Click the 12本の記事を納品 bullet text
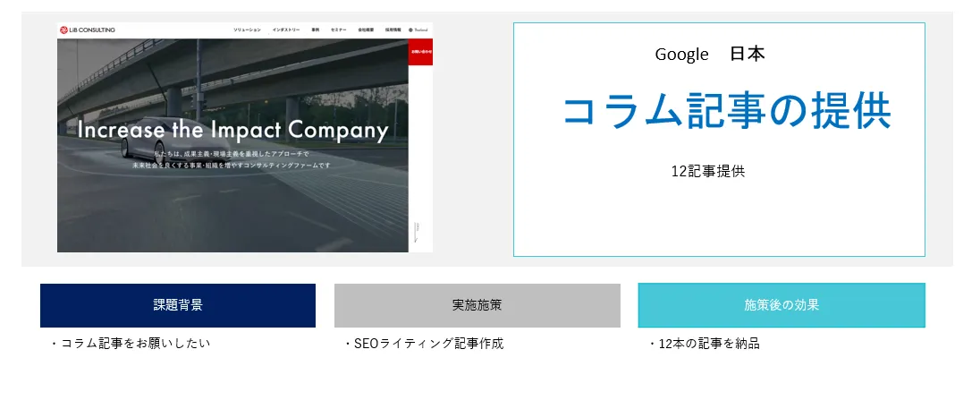The height and width of the screenshot is (409, 980). pos(704,344)
